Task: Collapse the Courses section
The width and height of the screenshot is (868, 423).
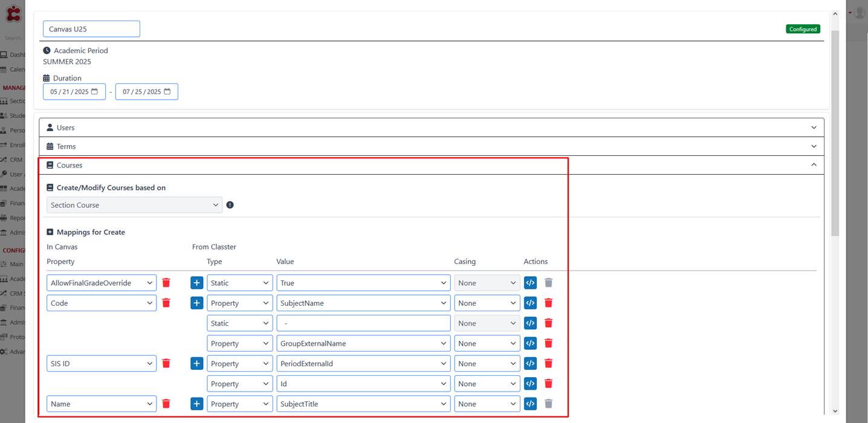Action: click(x=432, y=165)
